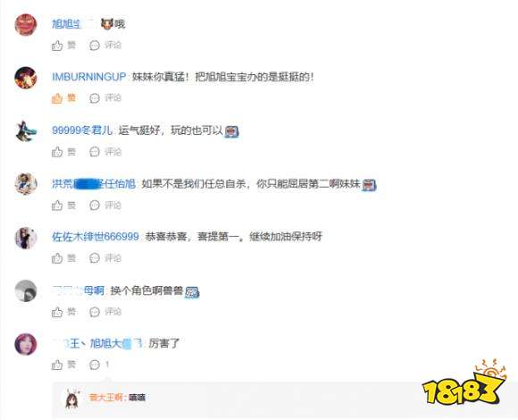Like the comment by 99999冬君儿
Viewport: 518px width, 420px height.
(x=63, y=152)
